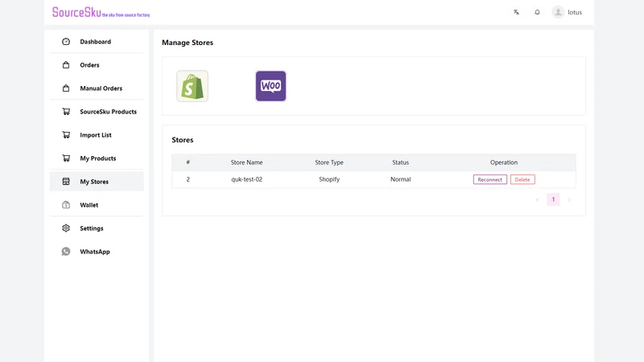Click the Wallet icon

click(x=66, y=205)
